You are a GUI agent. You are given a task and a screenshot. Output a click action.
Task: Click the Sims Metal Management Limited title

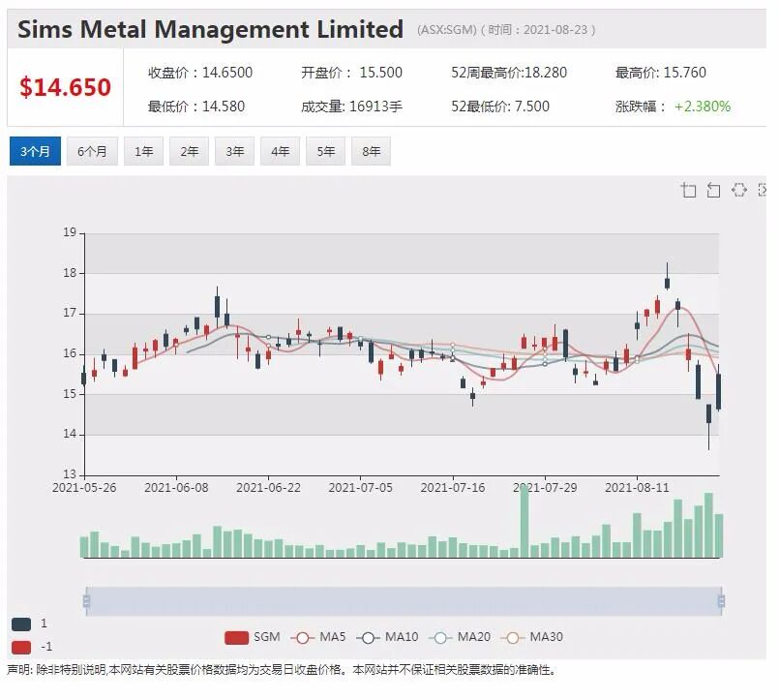point(210,29)
